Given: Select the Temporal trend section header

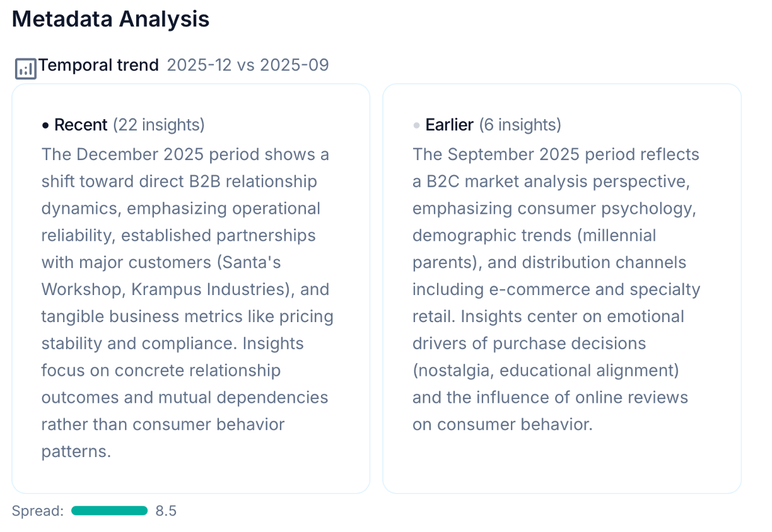Looking at the screenshot, I should point(99,65).
